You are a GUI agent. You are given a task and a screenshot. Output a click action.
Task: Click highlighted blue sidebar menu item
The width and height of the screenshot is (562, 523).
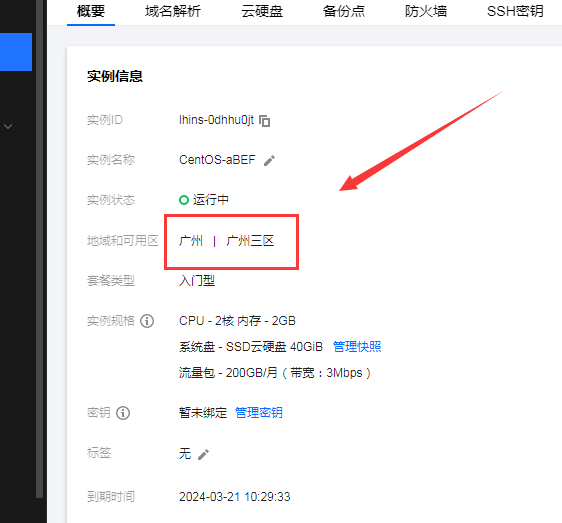pyautogui.click(x=16, y=52)
